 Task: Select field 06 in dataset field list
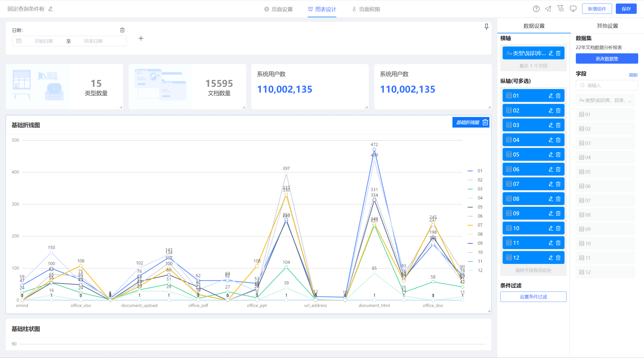(x=606, y=186)
